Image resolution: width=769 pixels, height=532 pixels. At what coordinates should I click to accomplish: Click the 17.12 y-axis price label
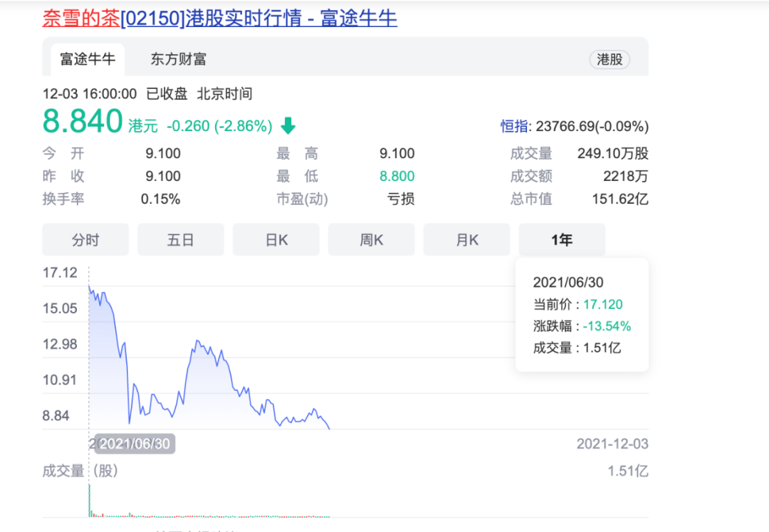tap(60, 273)
